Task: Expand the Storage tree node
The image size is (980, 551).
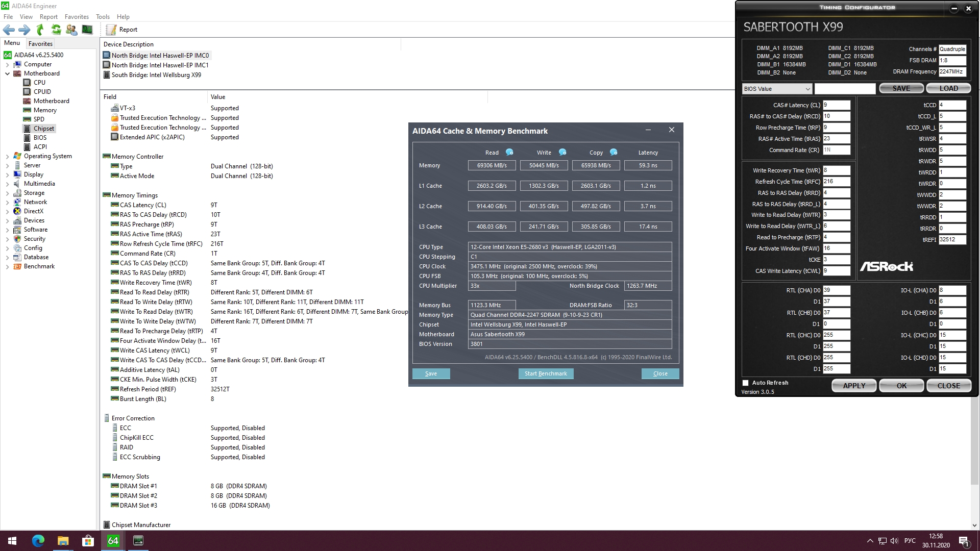Action: 8,193
